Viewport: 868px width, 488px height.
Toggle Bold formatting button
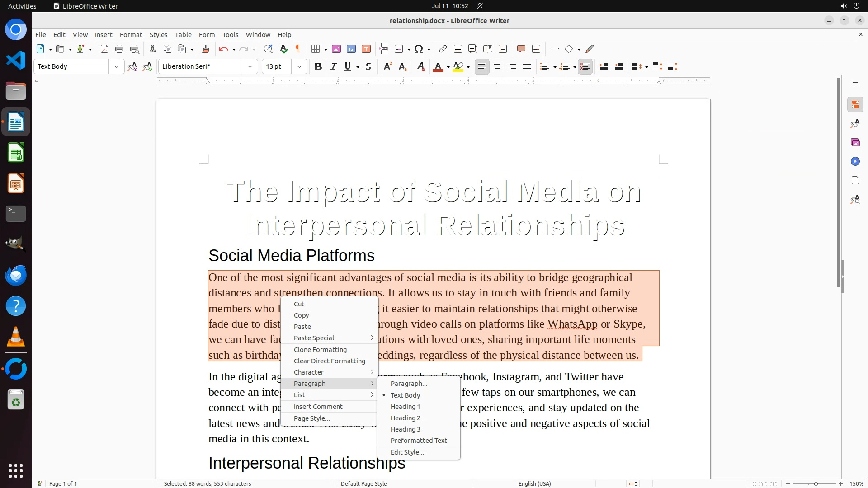coord(318,66)
